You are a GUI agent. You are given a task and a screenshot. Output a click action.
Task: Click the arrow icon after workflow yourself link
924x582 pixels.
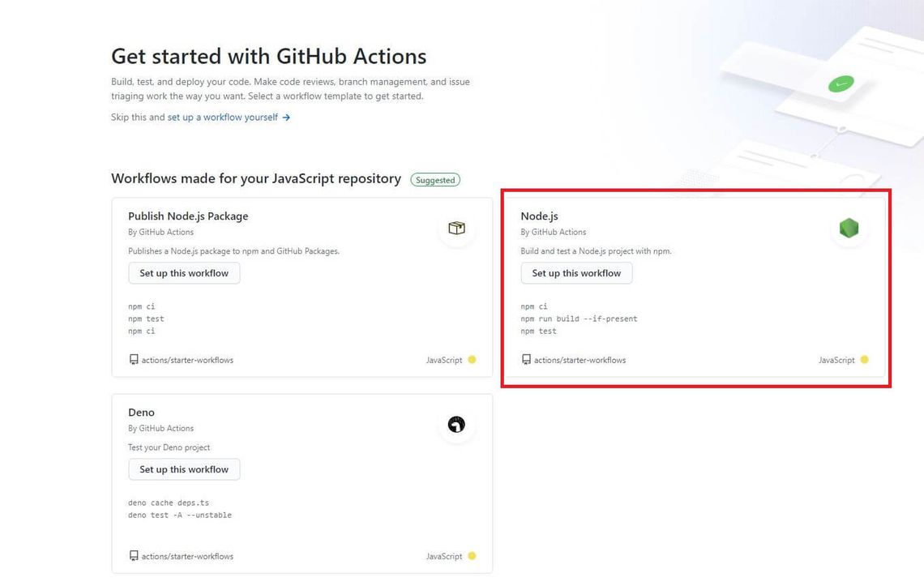[x=285, y=117]
